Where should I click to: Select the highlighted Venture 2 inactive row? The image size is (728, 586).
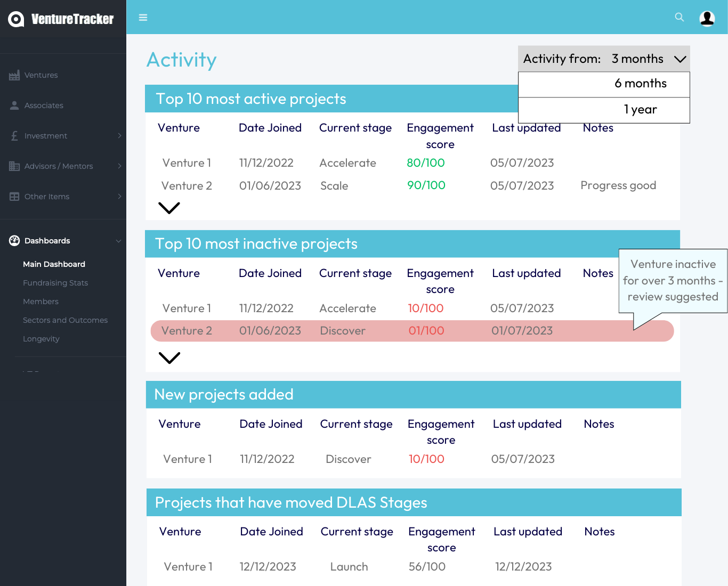click(412, 331)
